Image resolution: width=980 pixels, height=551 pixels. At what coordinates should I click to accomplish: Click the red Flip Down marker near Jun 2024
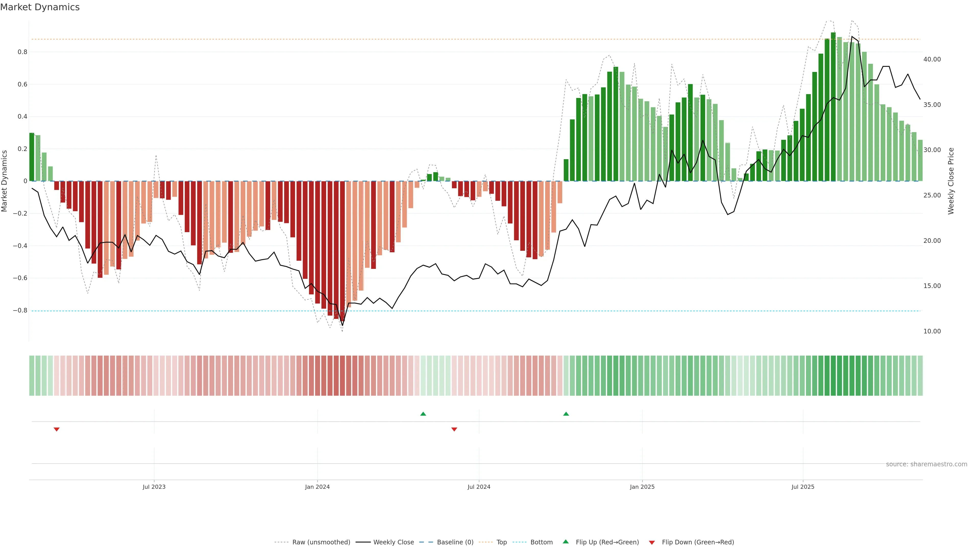tap(454, 429)
